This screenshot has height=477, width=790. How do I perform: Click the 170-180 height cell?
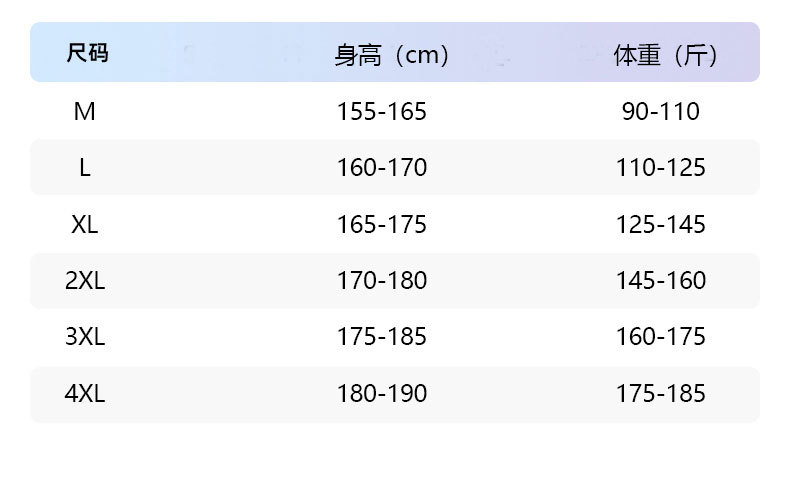pos(381,281)
